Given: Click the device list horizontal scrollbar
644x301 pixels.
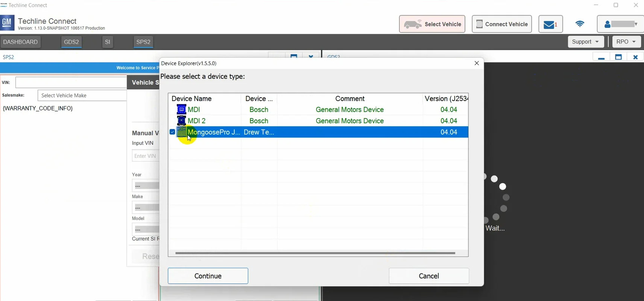Looking at the screenshot, I should [x=315, y=253].
